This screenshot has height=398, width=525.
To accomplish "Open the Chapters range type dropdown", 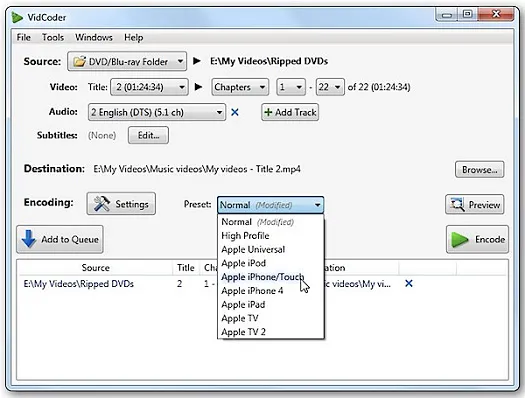I will point(240,87).
